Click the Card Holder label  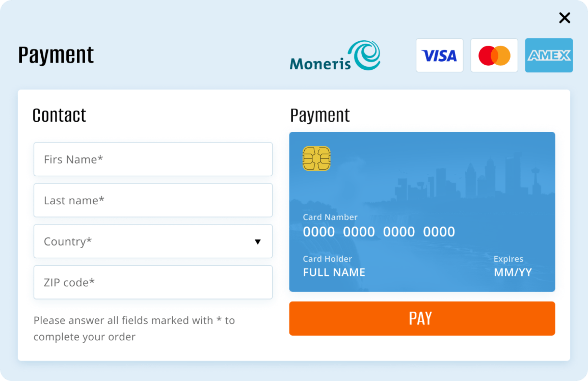click(x=327, y=259)
